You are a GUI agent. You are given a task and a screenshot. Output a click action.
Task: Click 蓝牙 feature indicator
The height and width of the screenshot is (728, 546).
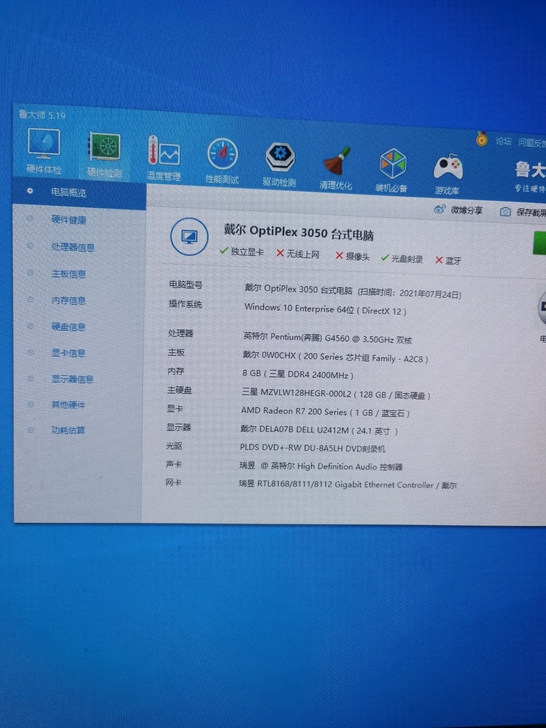click(x=448, y=260)
